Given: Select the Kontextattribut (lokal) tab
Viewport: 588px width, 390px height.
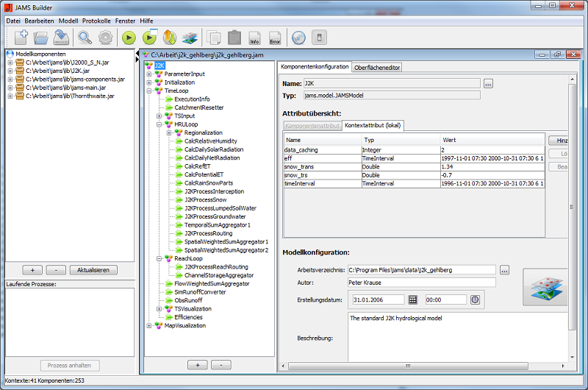Looking at the screenshot, I should [372, 126].
